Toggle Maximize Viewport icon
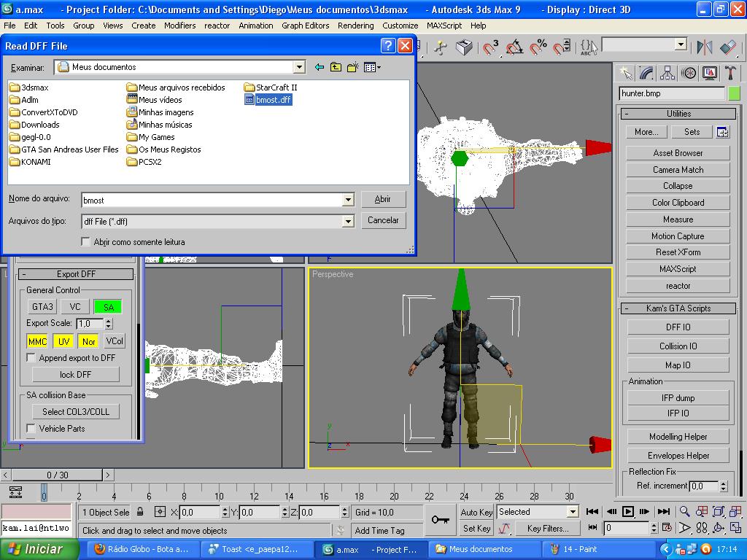Viewport: 747px width, 560px height. coord(735,528)
